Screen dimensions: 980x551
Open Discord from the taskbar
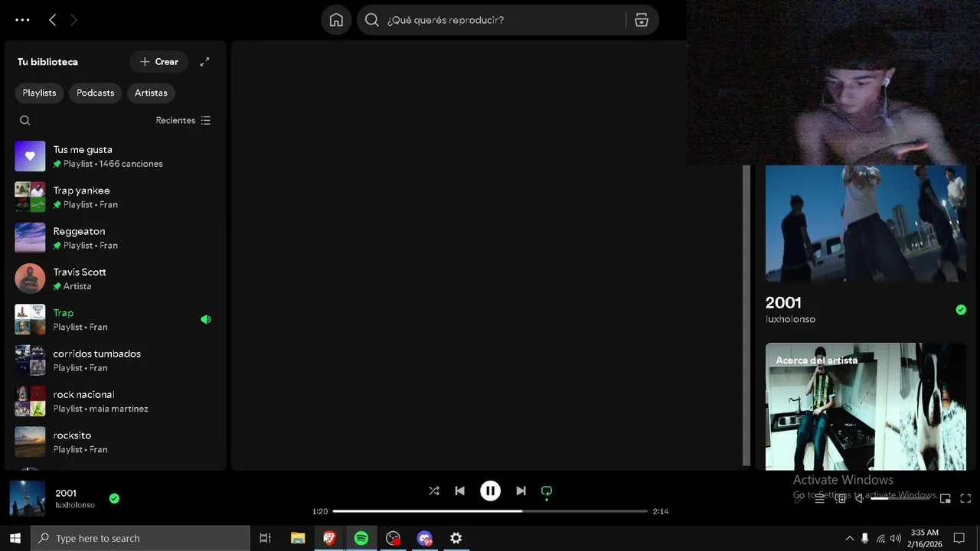[x=424, y=538]
